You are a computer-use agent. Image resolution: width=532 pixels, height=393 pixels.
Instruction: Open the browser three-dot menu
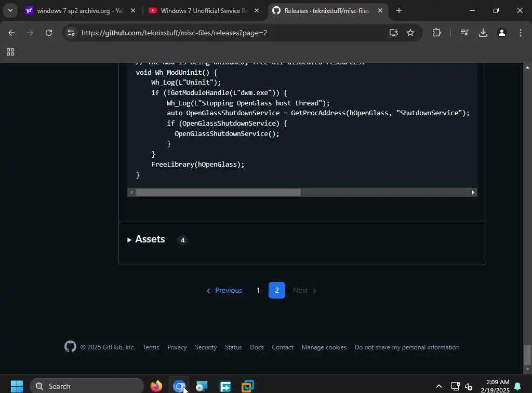521,33
